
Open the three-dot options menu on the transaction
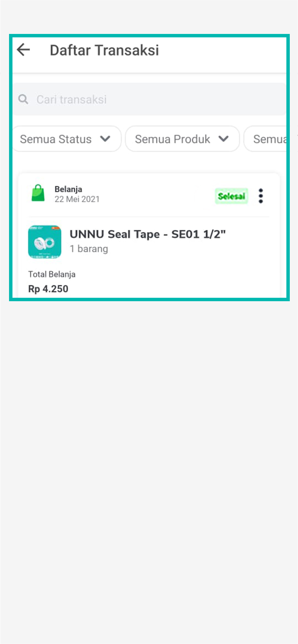260,195
